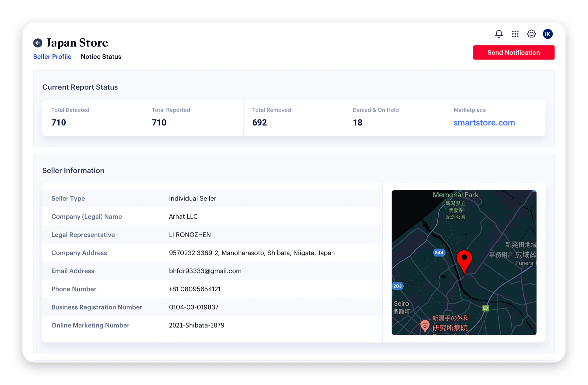Viewport: 588px width, 385px height.
Task: Go back using the back arrow
Action: 38,43
